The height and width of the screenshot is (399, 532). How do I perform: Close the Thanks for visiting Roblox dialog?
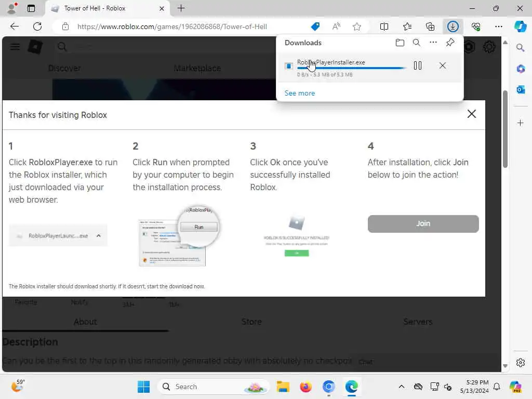coord(472,114)
